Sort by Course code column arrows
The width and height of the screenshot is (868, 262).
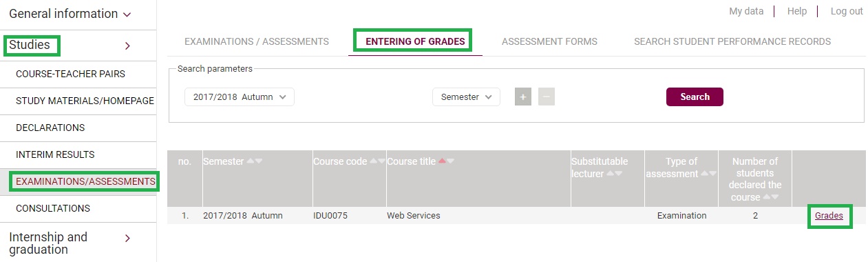378,161
